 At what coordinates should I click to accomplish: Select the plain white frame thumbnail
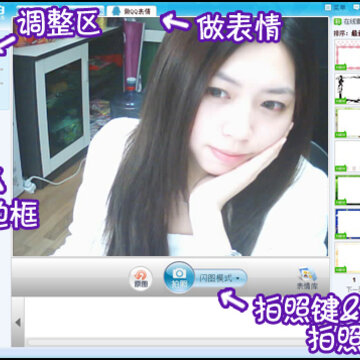[x=347, y=156]
